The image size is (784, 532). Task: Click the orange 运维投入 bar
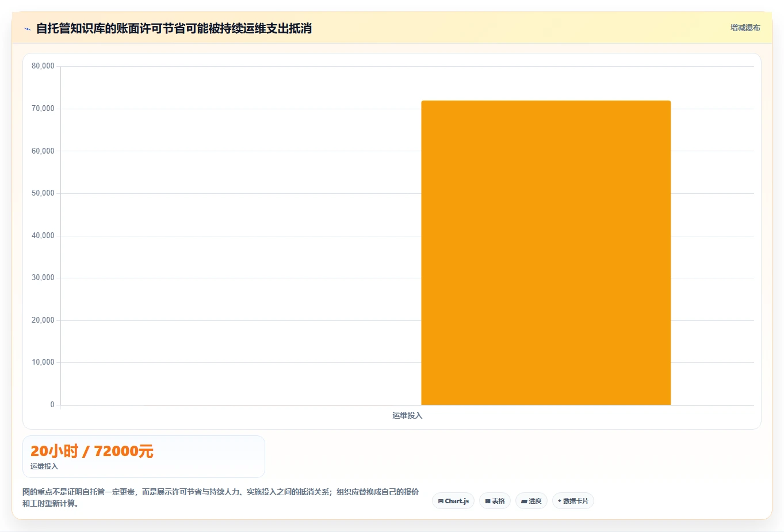[546, 253]
